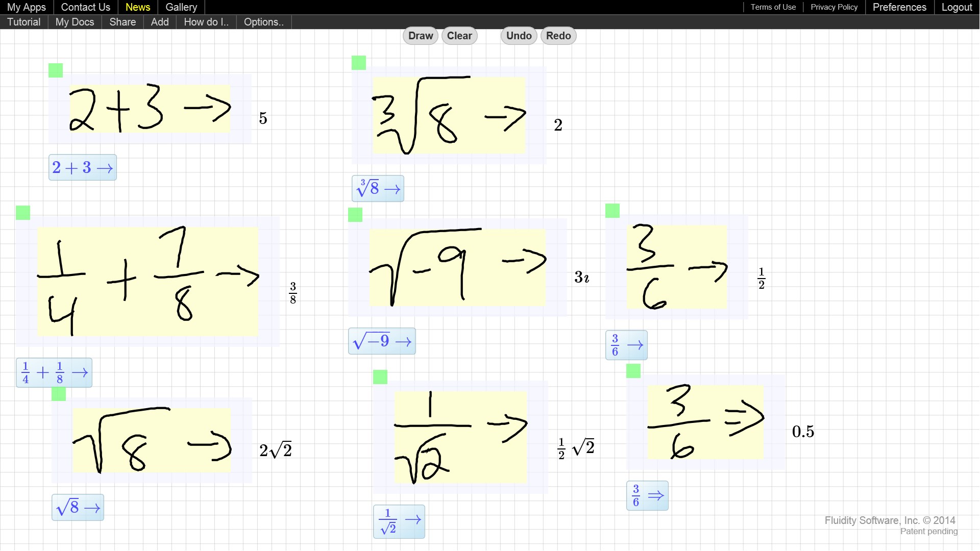
Task: Navigate to the Gallery tab
Action: coord(181,8)
